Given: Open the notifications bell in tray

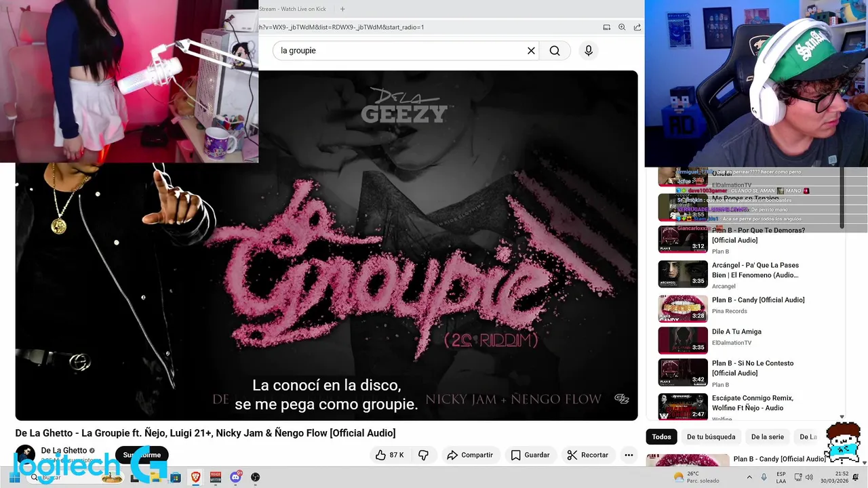Looking at the screenshot, I should click(x=855, y=477).
